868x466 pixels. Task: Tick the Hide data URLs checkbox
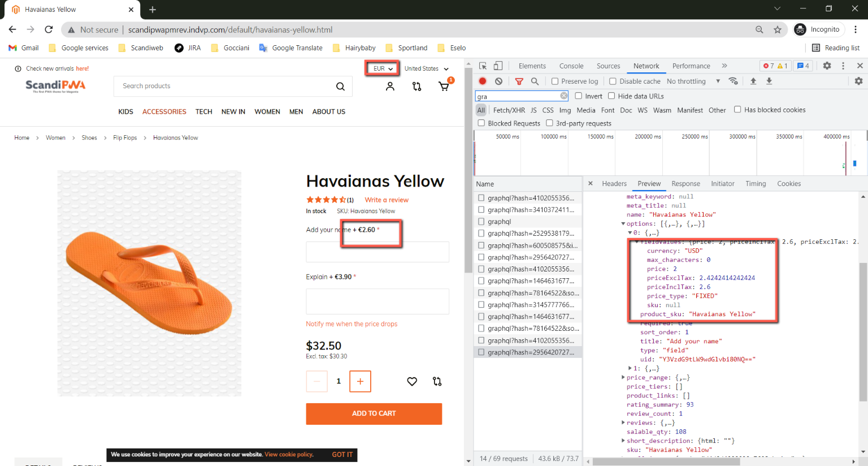(x=611, y=96)
